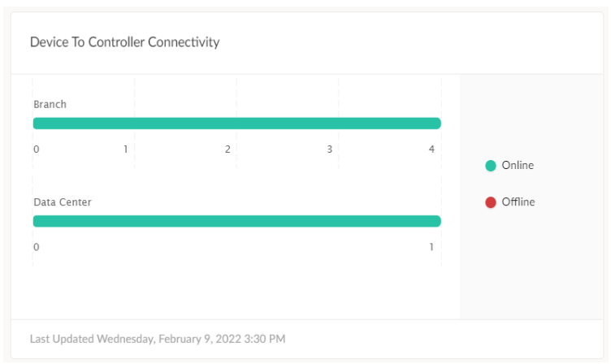Click blank header space right of the title

pyautogui.click(x=406, y=42)
